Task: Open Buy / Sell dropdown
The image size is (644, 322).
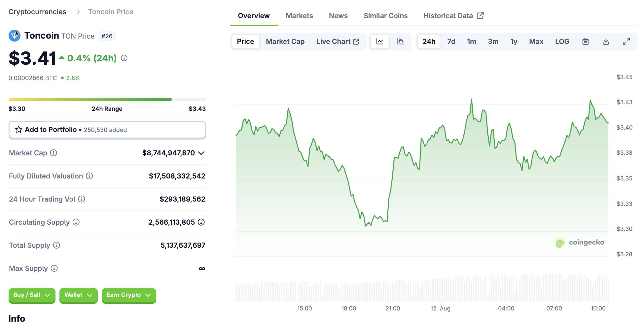Action: 32,295
